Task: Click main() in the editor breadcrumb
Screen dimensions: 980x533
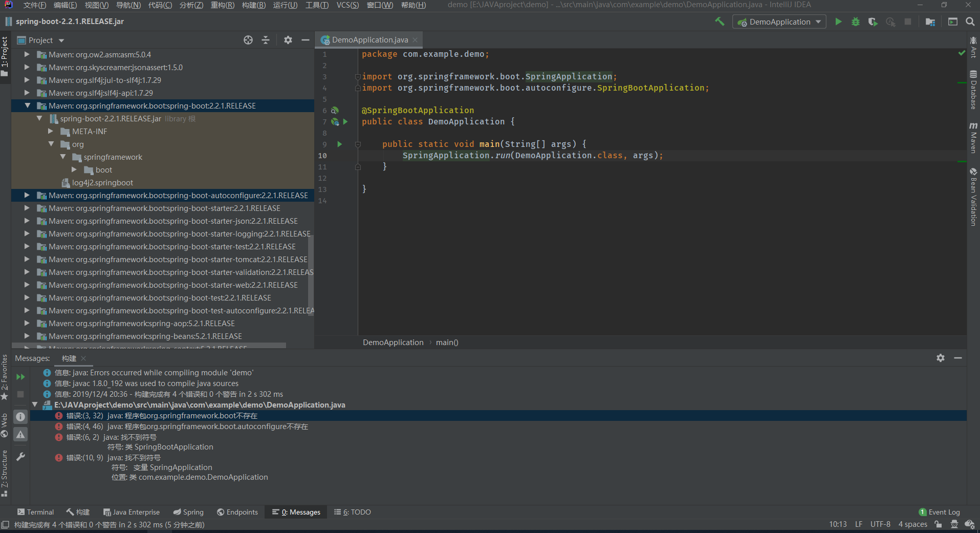Action: pyautogui.click(x=447, y=343)
